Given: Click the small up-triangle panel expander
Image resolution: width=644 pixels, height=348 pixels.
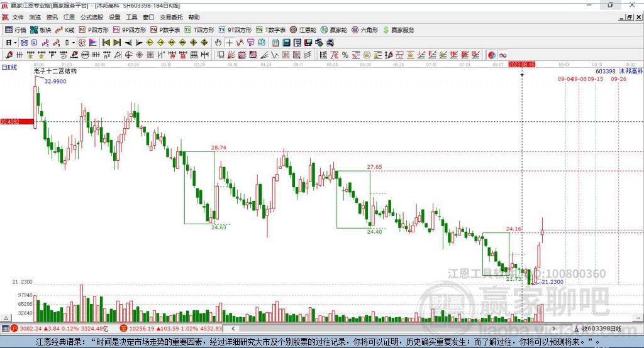Looking at the screenshot, I should pyautogui.click(x=6, y=318).
